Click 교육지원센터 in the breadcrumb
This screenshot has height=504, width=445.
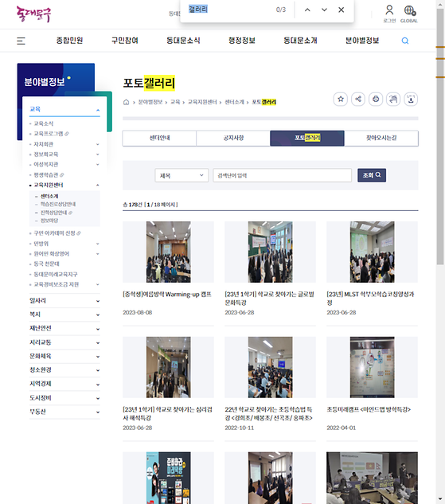(x=202, y=102)
